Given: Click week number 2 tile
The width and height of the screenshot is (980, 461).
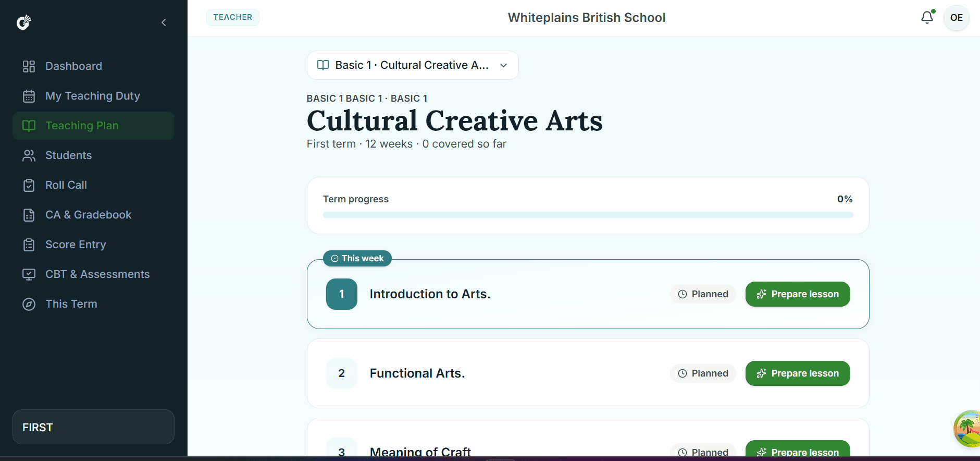Looking at the screenshot, I should coord(342,373).
